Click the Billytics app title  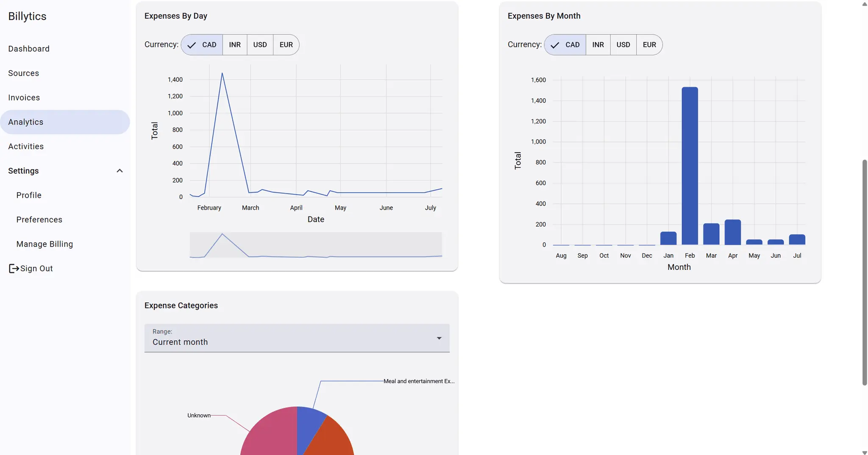pos(27,16)
